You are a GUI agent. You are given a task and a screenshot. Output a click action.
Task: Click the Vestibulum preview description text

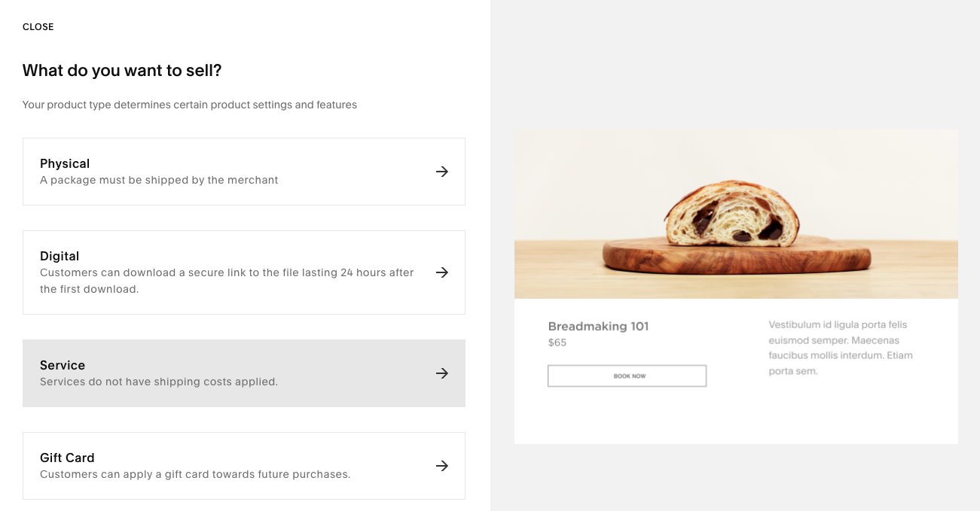(841, 348)
